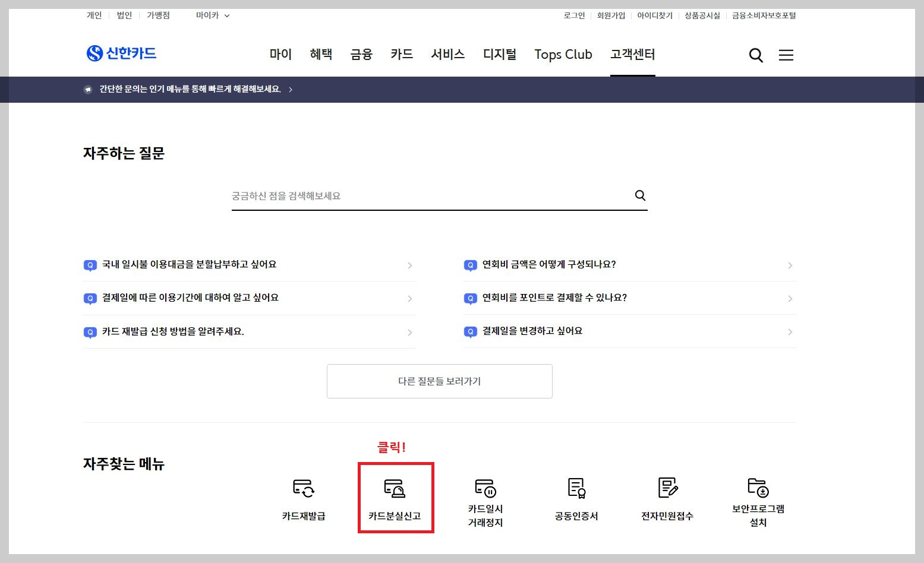Click the 카드분실신고 icon
This screenshot has width=924, height=563.
coord(395,488)
